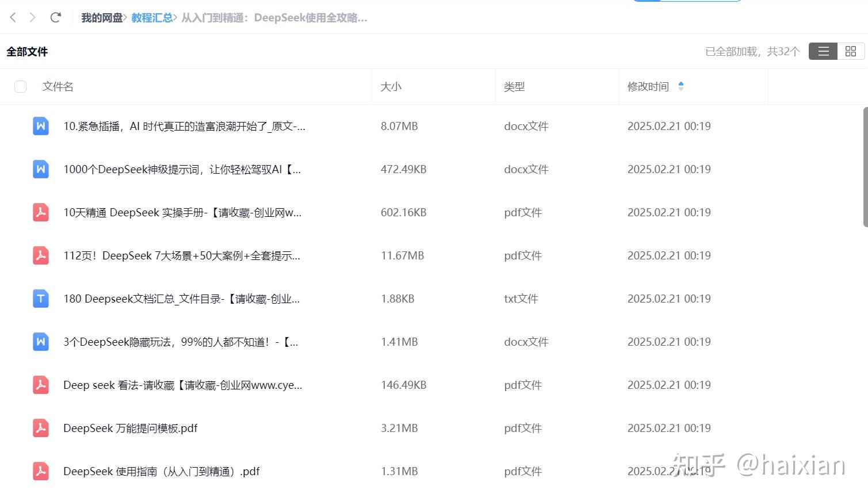This screenshot has height=501, width=868.
Task: Click the pdf文件 type in the 10天精通 row
Action: 523,212
